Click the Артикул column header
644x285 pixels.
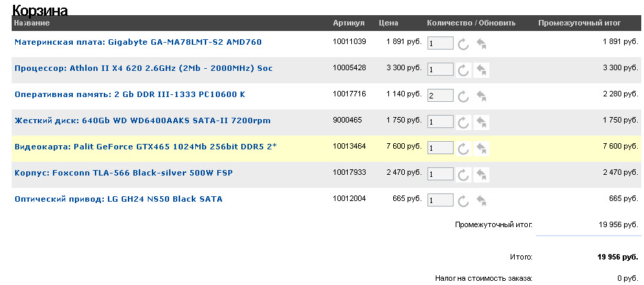[x=348, y=23]
